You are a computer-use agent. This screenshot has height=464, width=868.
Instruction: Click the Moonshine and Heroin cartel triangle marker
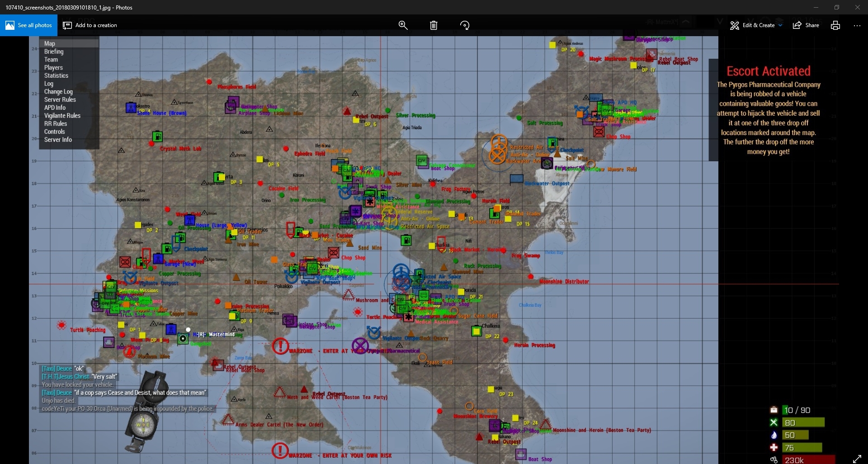[545, 424]
